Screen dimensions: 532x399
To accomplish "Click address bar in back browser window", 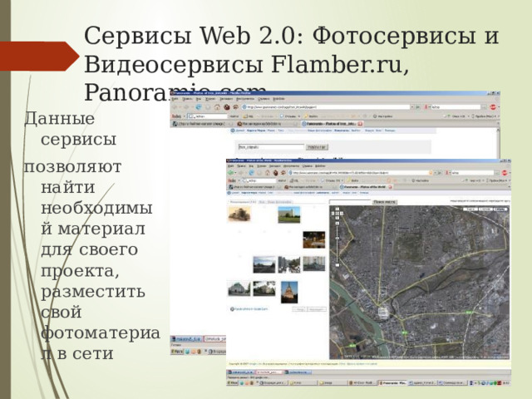I will pos(326,107).
